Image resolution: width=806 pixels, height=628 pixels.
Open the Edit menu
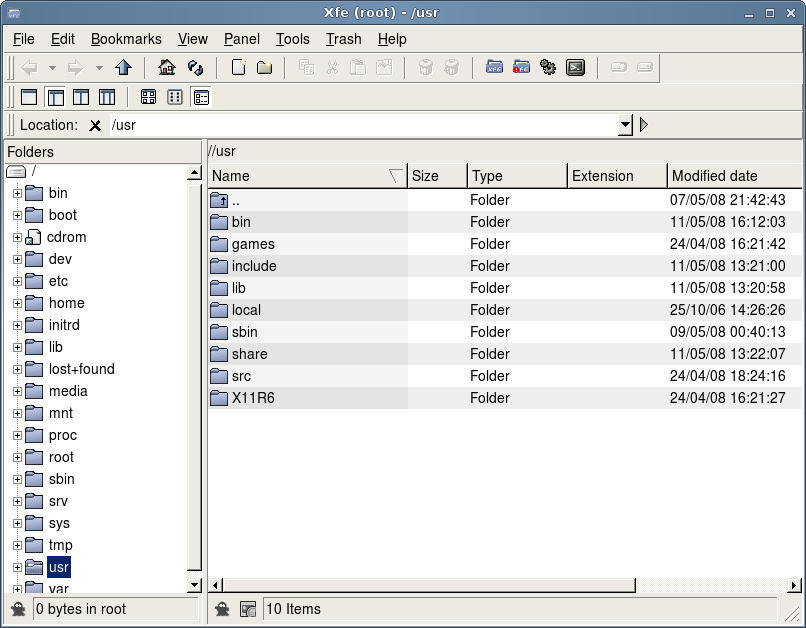pos(63,39)
